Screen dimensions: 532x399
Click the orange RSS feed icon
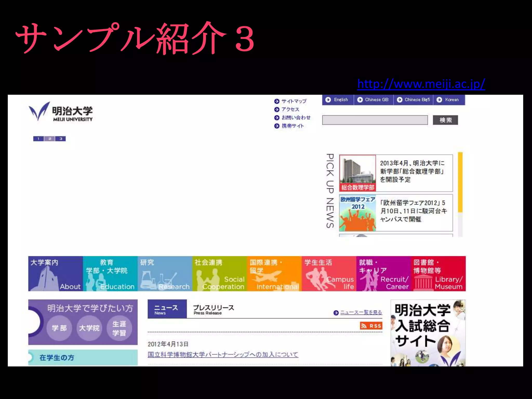pyautogui.click(x=371, y=326)
